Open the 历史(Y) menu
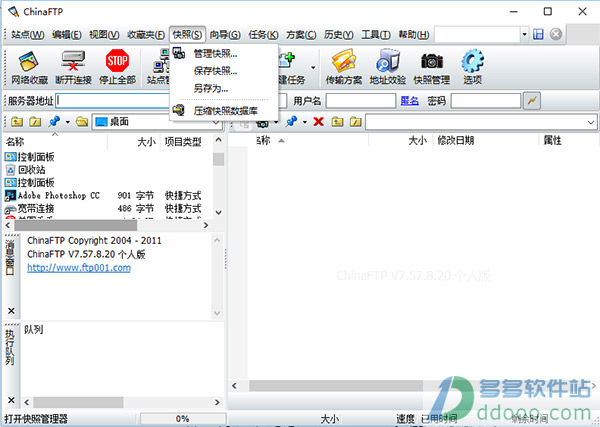 tap(338, 34)
